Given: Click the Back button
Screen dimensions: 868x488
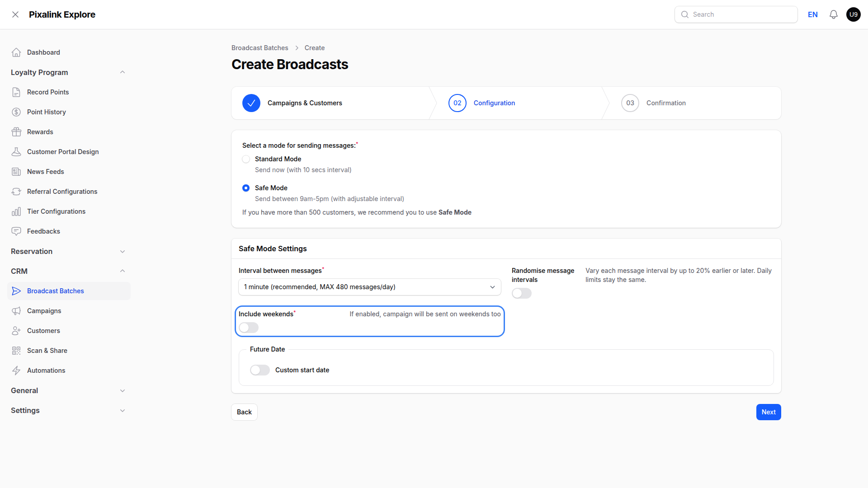Looking at the screenshot, I should click(244, 412).
